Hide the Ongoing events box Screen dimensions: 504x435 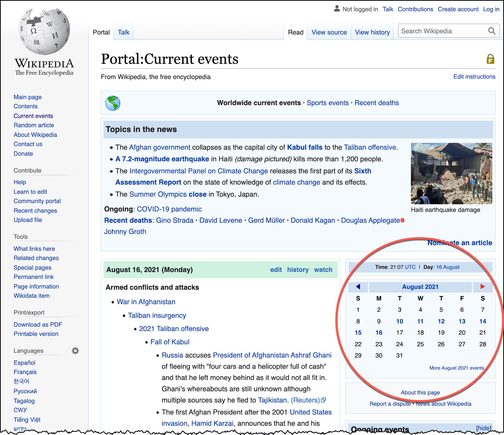(x=483, y=428)
